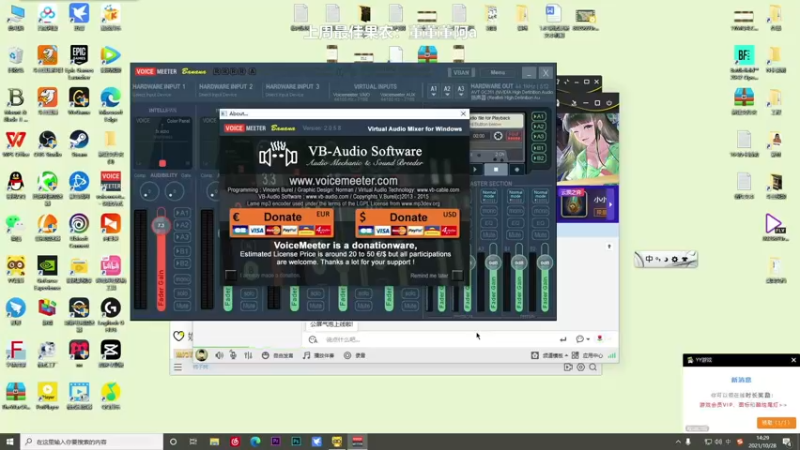Click the magnifier icon at YY window bottom
This screenshot has width=800, height=450.
593,367
